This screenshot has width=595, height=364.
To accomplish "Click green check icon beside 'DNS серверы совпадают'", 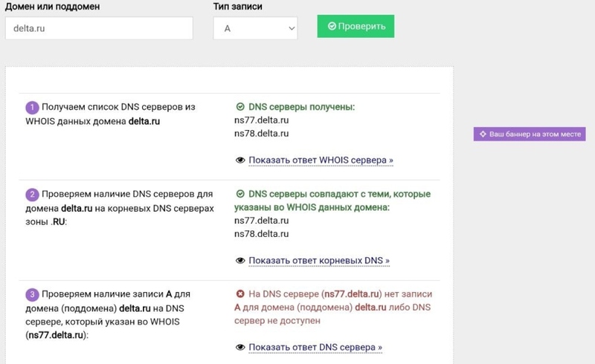I will [x=240, y=195].
